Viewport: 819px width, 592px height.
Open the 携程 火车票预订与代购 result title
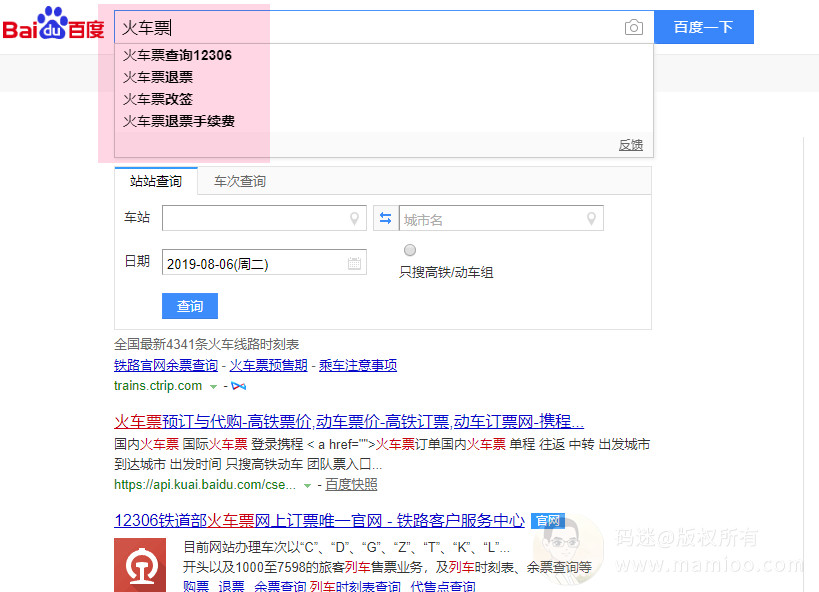pos(349,421)
